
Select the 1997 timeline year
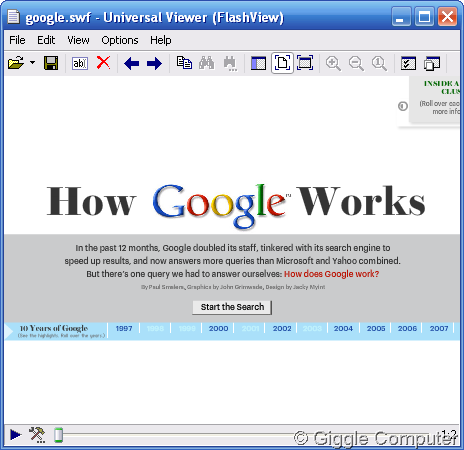click(124, 328)
